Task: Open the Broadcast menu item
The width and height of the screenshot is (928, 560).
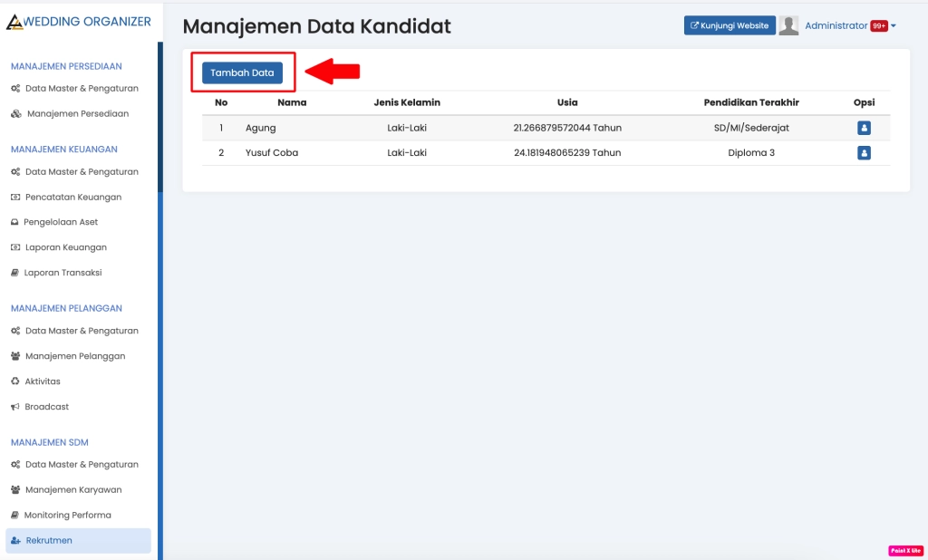Action: [46, 407]
